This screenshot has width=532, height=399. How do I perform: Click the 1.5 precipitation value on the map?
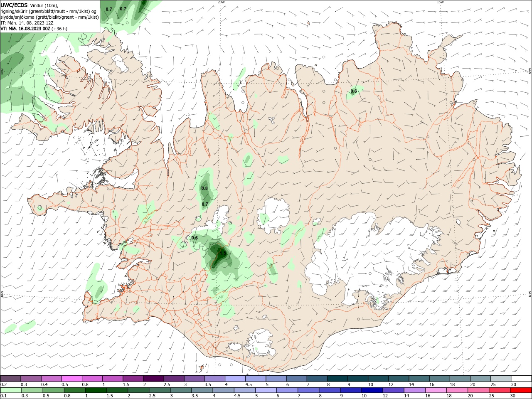[x=223, y=253]
